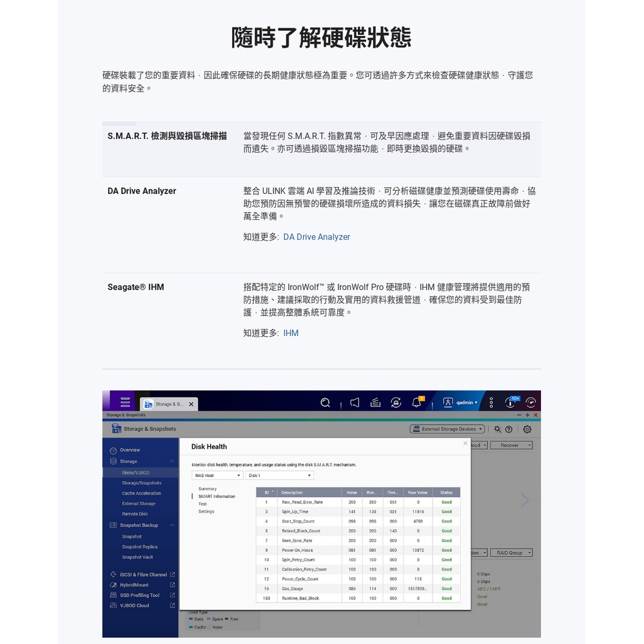Switch to the Test tab in Disk Health
Image resolution: width=644 pixels, height=644 pixels.
point(202,504)
